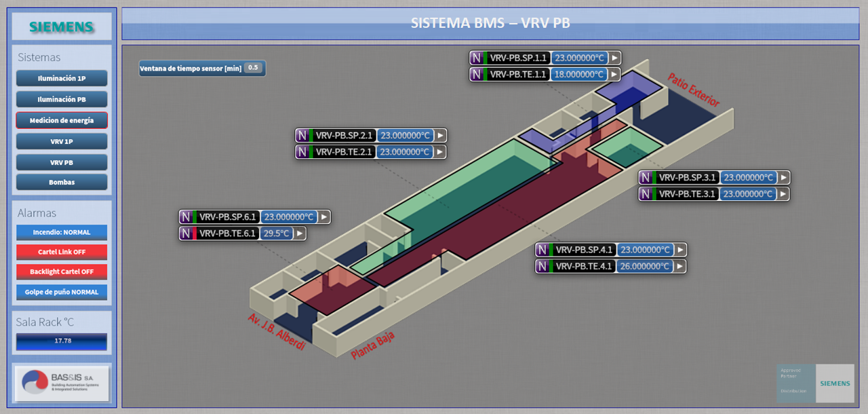Click the VRV-PB.TE.4.1 value 26.000000°C
Screen dimensions: 868x414
[x=645, y=266]
